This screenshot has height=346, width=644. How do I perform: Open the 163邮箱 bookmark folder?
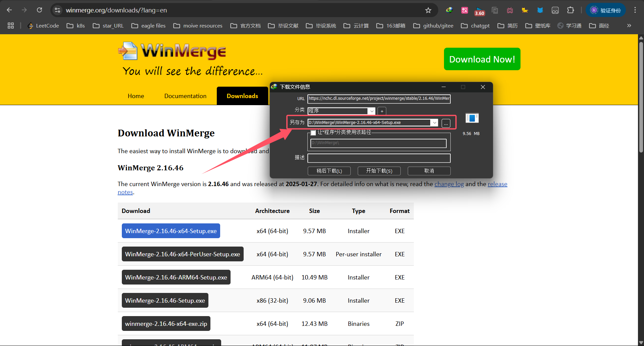click(391, 26)
